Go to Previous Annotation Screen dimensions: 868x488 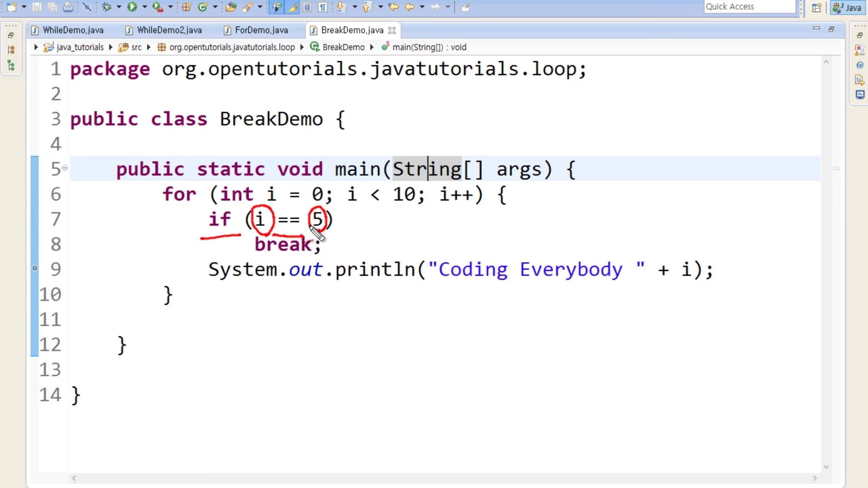tap(367, 7)
